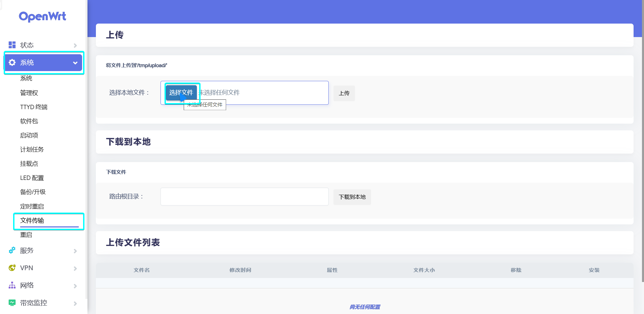Click the 系统 gear icon

(x=12, y=62)
